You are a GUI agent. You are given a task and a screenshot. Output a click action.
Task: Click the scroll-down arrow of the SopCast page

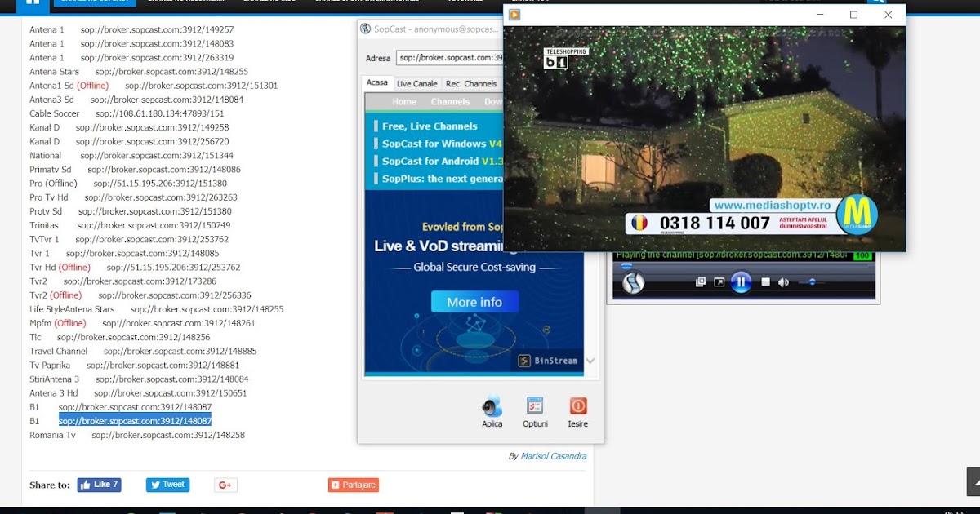point(590,361)
